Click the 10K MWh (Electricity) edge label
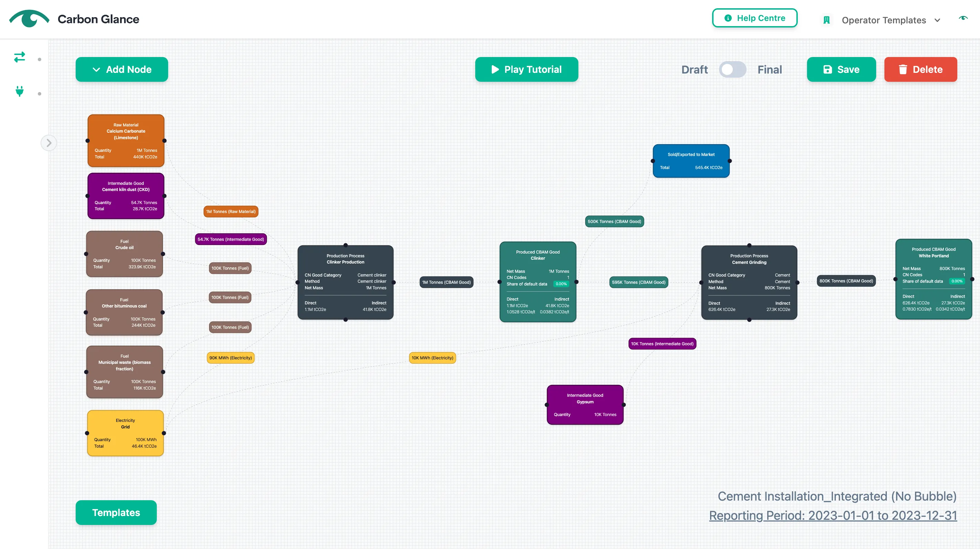980x549 pixels. coord(433,358)
